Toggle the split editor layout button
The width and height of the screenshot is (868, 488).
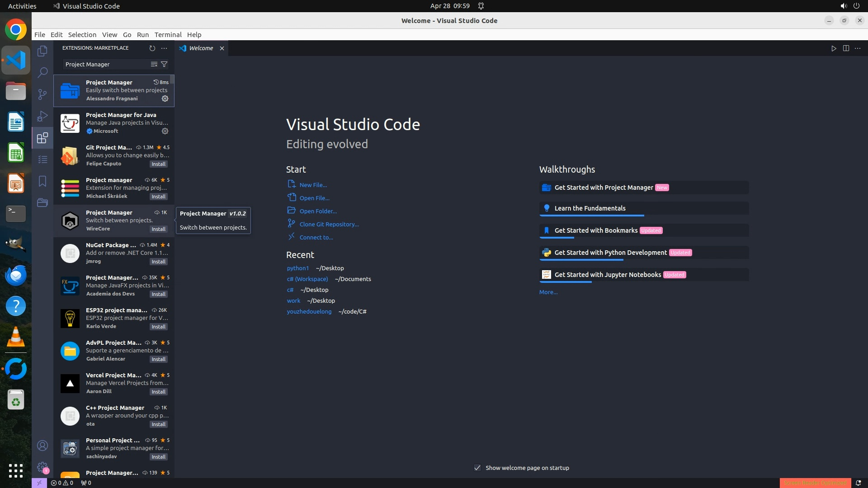point(846,48)
